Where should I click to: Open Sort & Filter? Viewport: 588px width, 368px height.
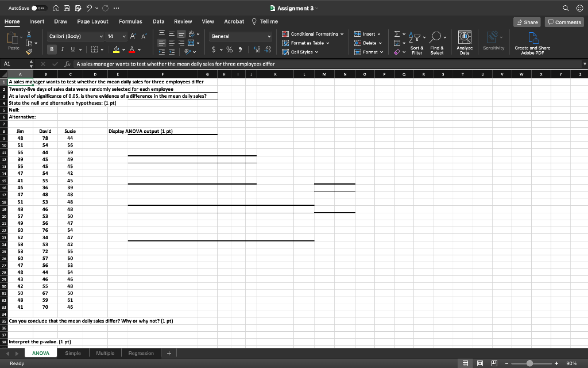pos(416,38)
